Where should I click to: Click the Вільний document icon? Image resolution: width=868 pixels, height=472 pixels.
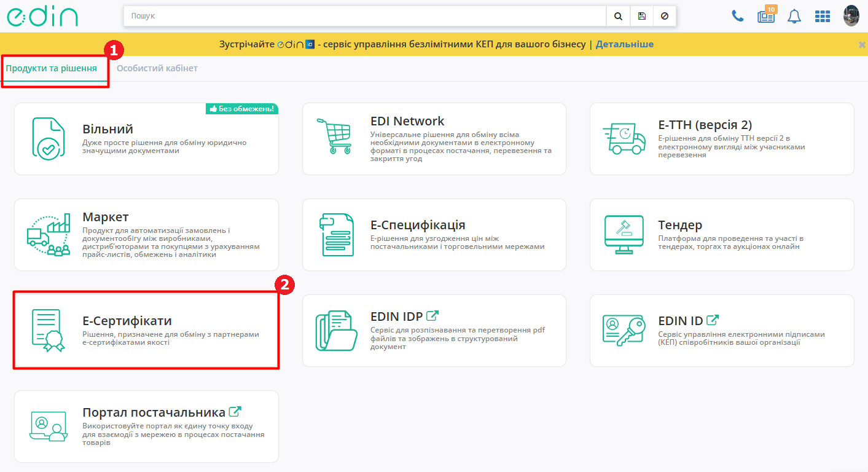coord(48,138)
